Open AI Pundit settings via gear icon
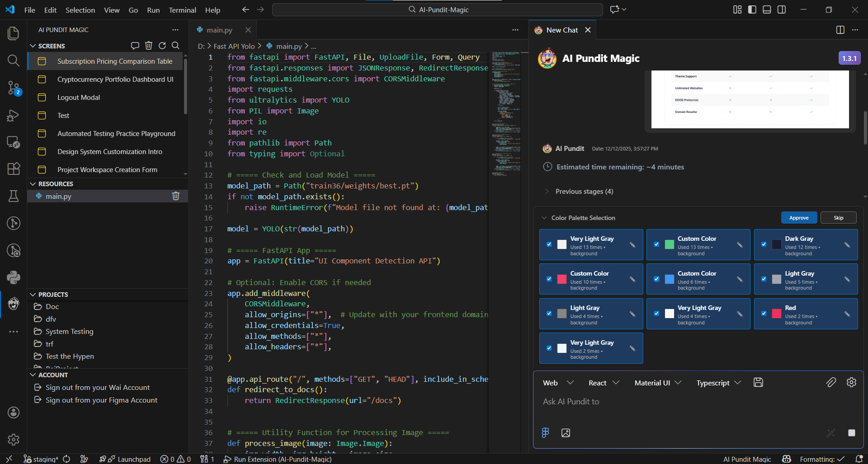Viewport: 868px width, 464px height. point(852,382)
